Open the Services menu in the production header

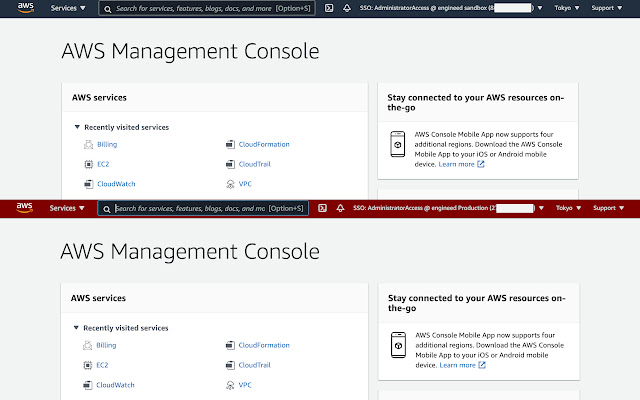tap(67, 208)
